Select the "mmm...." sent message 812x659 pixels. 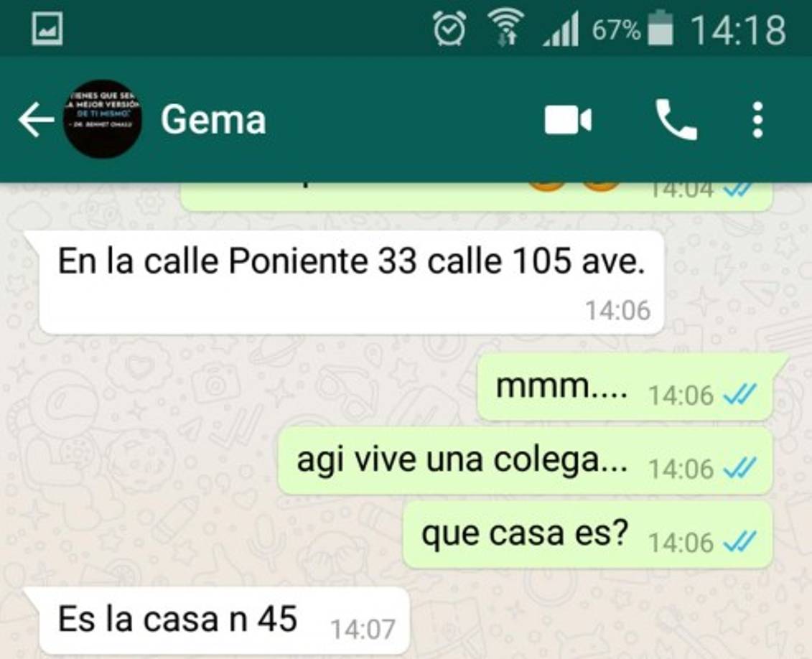pos(625,387)
